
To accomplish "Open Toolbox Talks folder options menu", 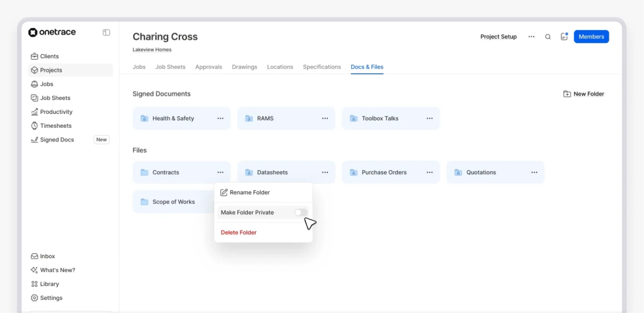I will [429, 119].
